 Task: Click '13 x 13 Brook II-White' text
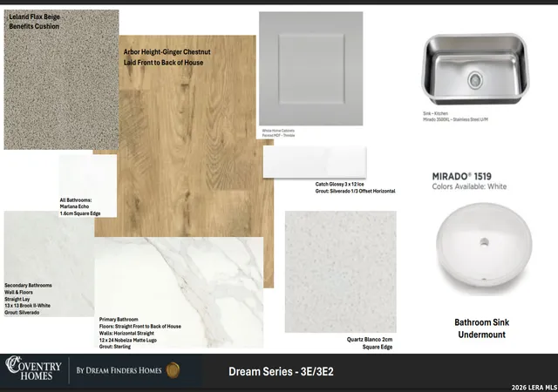27,306
